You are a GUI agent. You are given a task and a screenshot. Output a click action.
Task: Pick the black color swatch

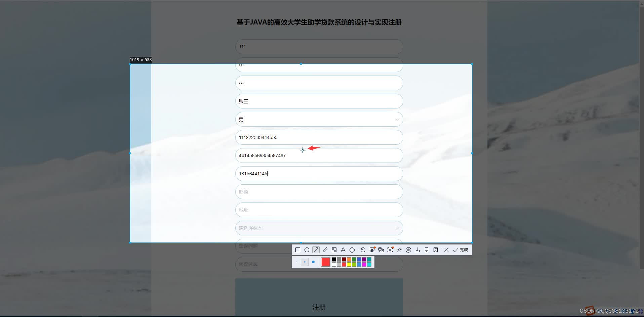coord(334,259)
